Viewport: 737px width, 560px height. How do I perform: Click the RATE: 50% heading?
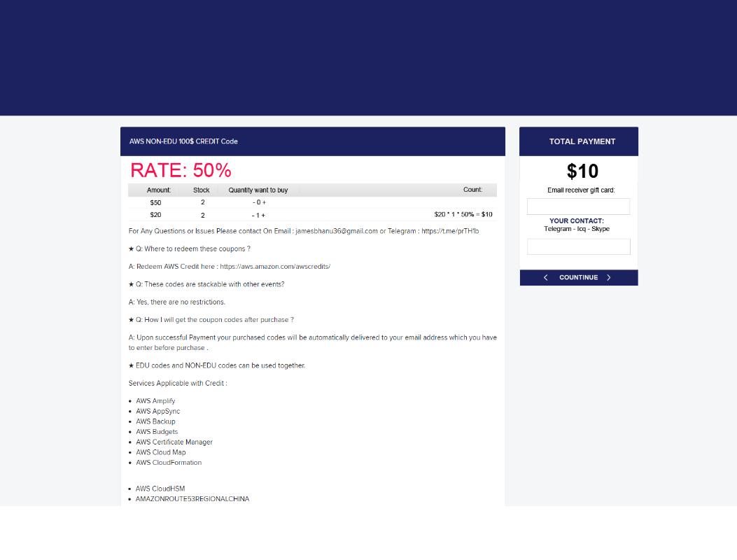pyautogui.click(x=181, y=170)
